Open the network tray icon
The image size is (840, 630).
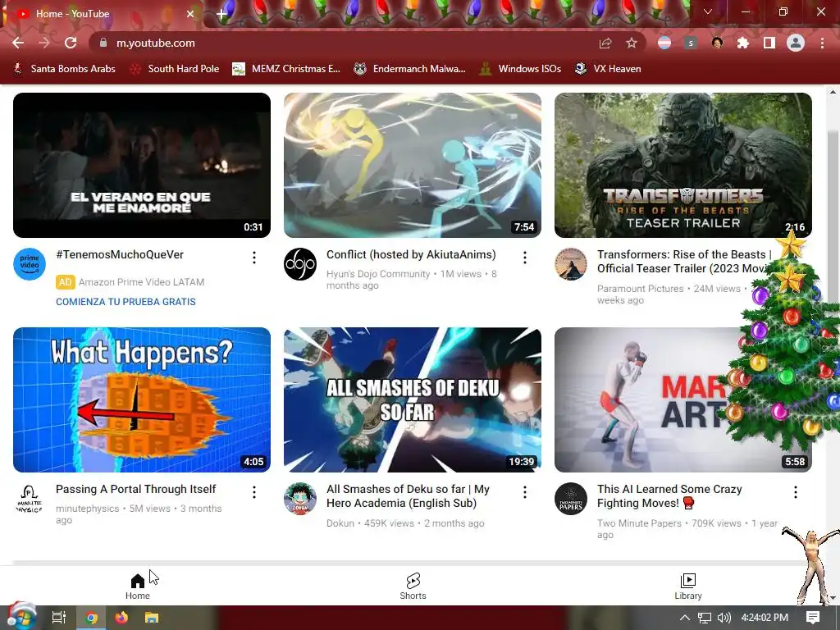point(705,618)
